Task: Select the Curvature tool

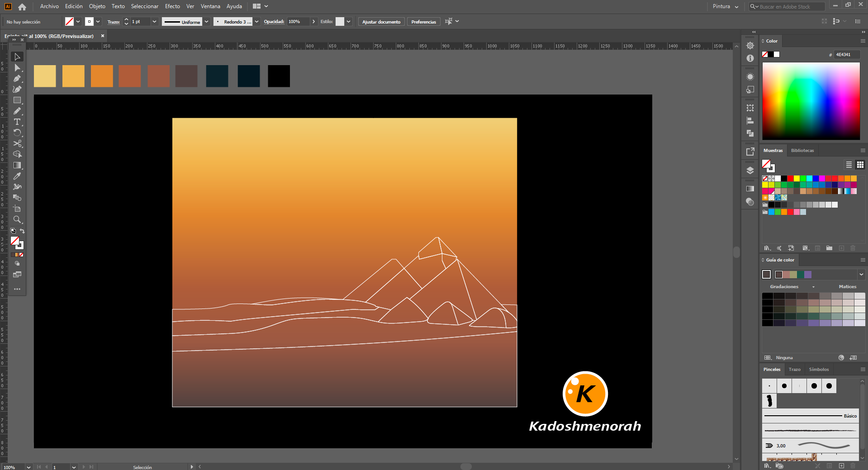Action: point(17,89)
